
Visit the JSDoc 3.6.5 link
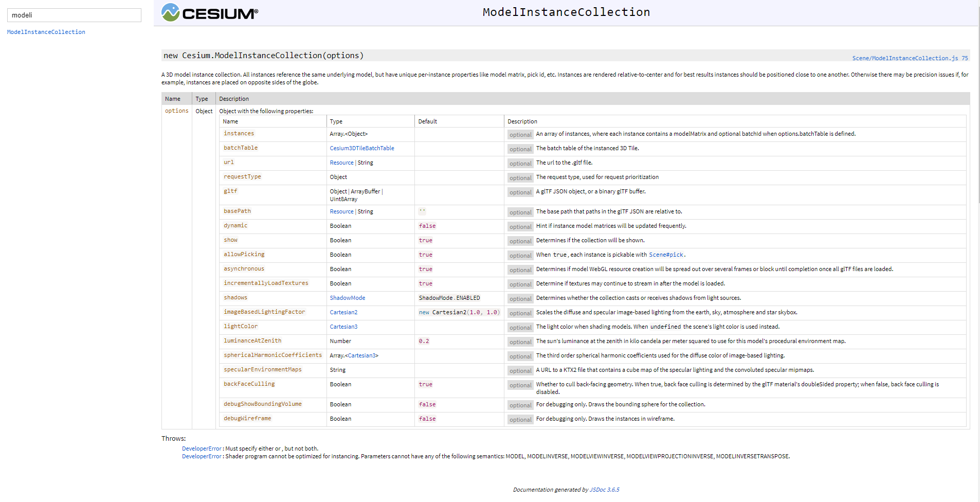pyautogui.click(x=604, y=490)
